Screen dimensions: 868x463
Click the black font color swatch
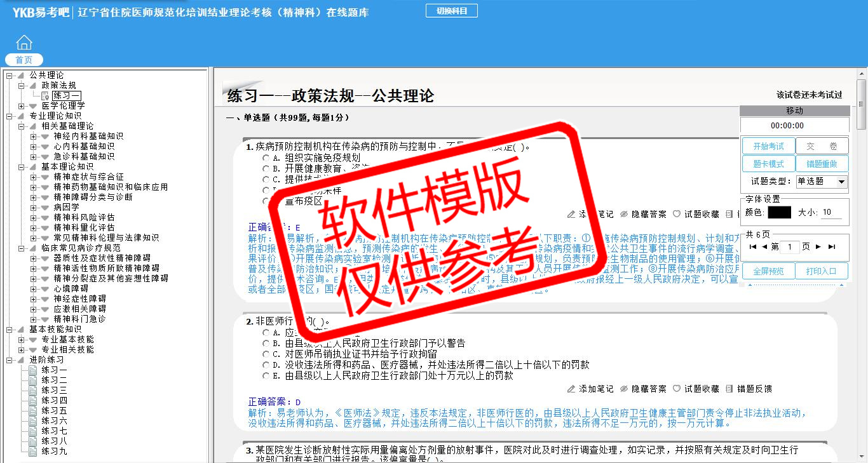click(779, 212)
